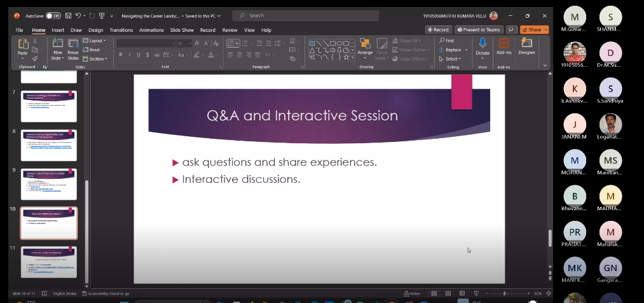Click the Save icon in title bar
The height and width of the screenshot is (303, 644).
pos(67,15)
